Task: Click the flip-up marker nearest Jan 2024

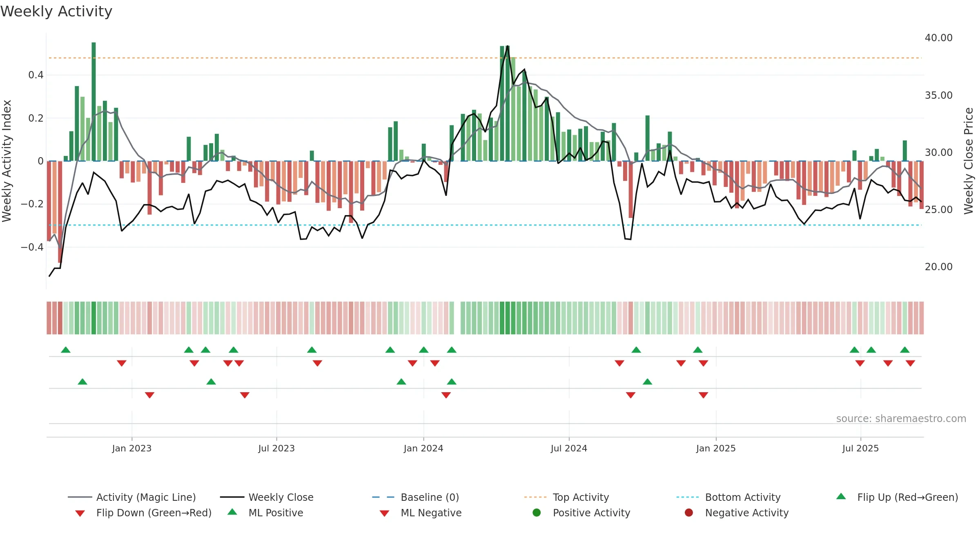Action: 424,350
